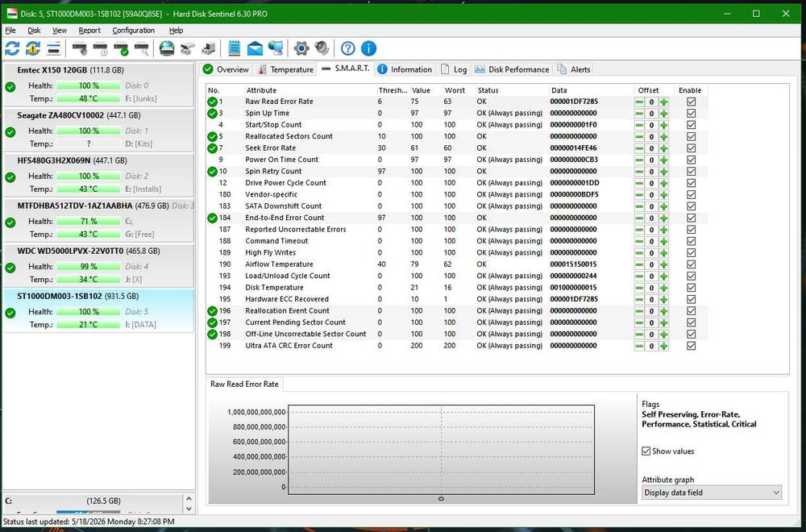
Task: Toggle Enable checkbox for Command Timeout
Action: pyautogui.click(x=692, y=241)
